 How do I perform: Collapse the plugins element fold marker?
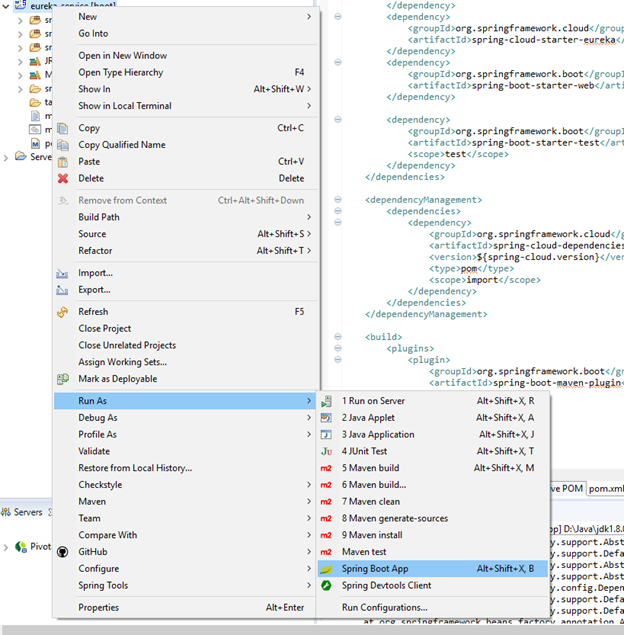[x=338, y=348]
